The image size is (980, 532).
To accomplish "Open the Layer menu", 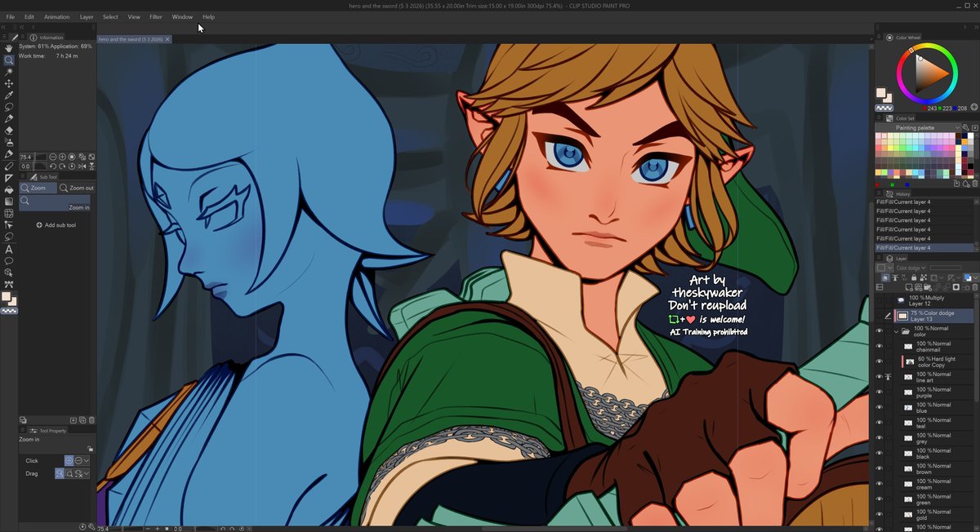I will (86, 16).
